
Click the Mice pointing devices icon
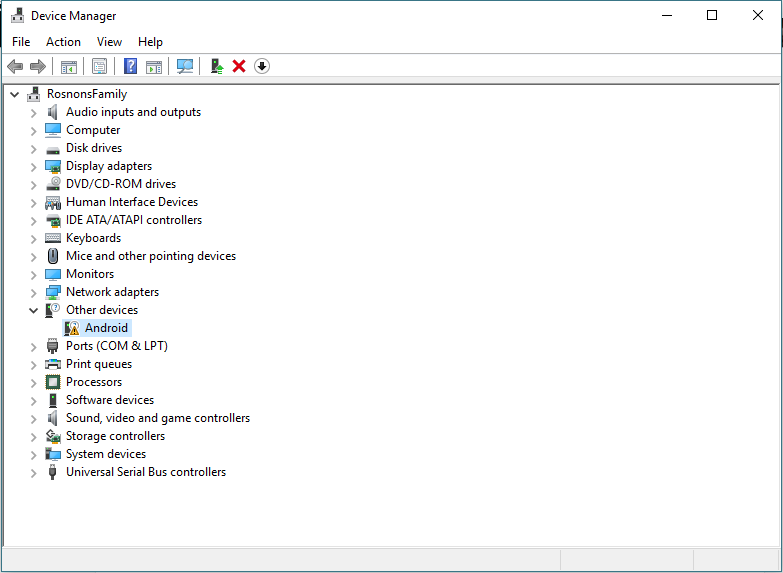(52, 256)
